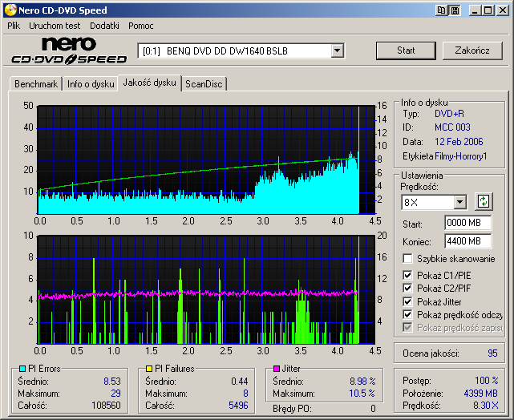This screenshot has width=514, height=420.
Task: Switch to the Info o dysku tab
Action: [x=91, y=84]
